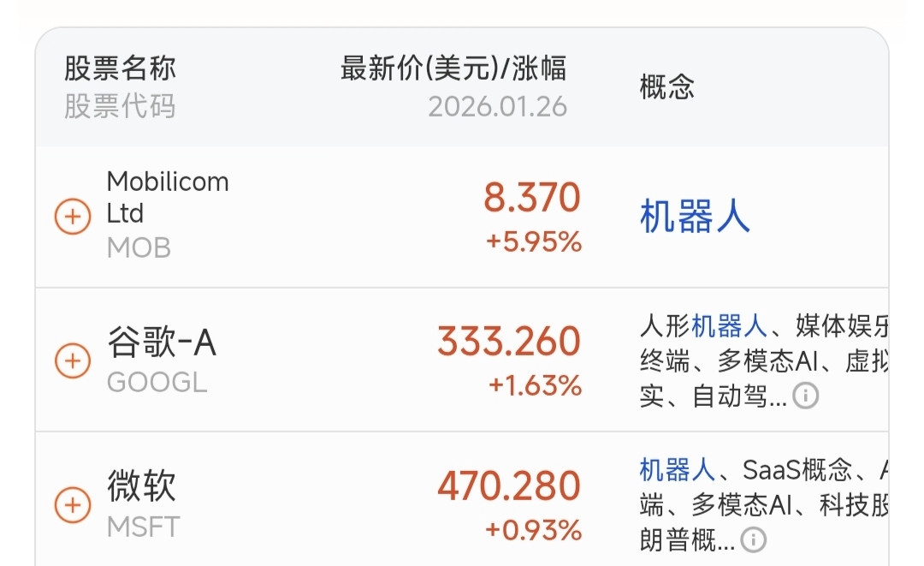Add Mobilicom Ltd to watchlist
The width and height of the screenshot is (924, 566).
tap(73, 217)
